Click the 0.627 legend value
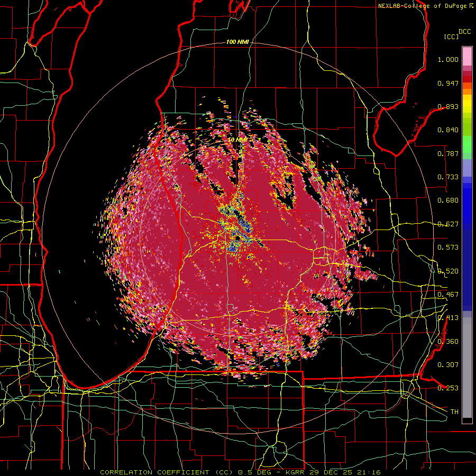This screenshot has height=476, width=476. click(x=448, y=224)
